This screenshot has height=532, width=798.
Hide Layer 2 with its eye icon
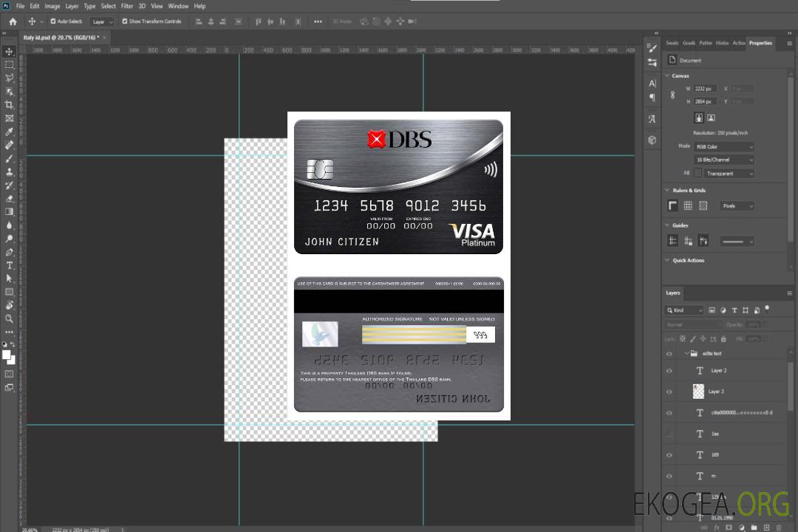[x=669, y=371]
